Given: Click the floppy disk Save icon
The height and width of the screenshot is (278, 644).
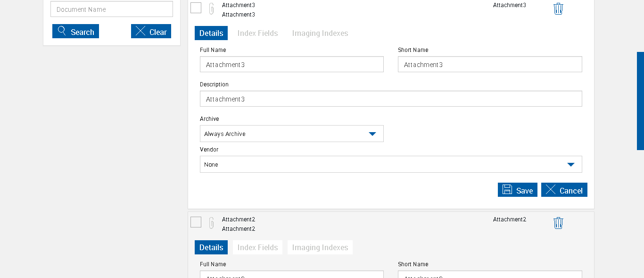Looking at the screenshot, I should click(x=507, y=190).
